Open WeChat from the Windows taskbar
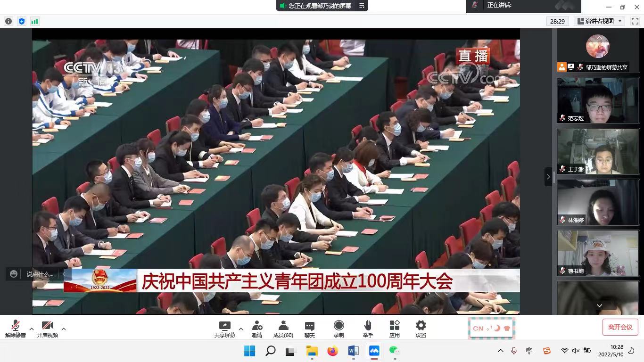This screenshot has height=362, width=644. coord(394,351)
